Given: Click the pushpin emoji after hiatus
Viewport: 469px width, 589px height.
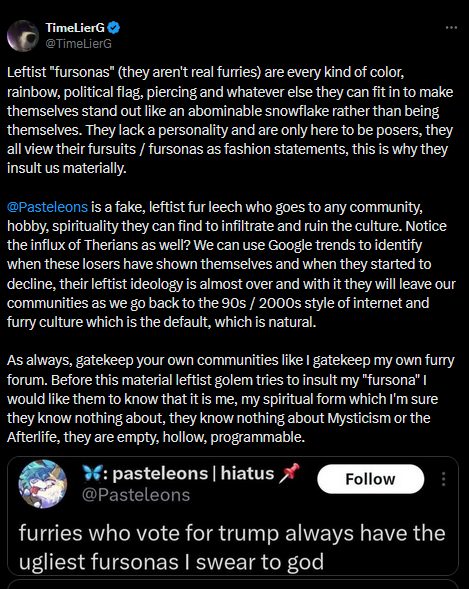Looking at the screenshot, I should (x=290, y=473).
